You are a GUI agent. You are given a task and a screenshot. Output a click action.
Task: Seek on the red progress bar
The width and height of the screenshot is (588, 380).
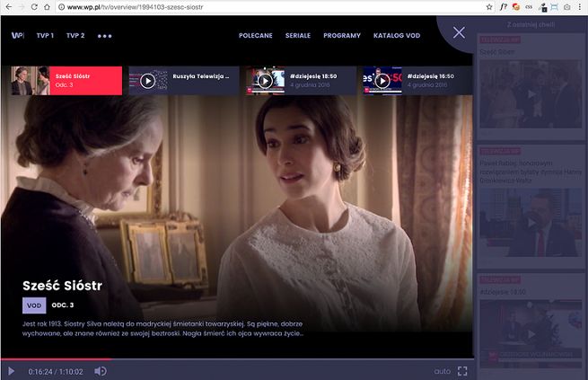(x=56, y=359)
